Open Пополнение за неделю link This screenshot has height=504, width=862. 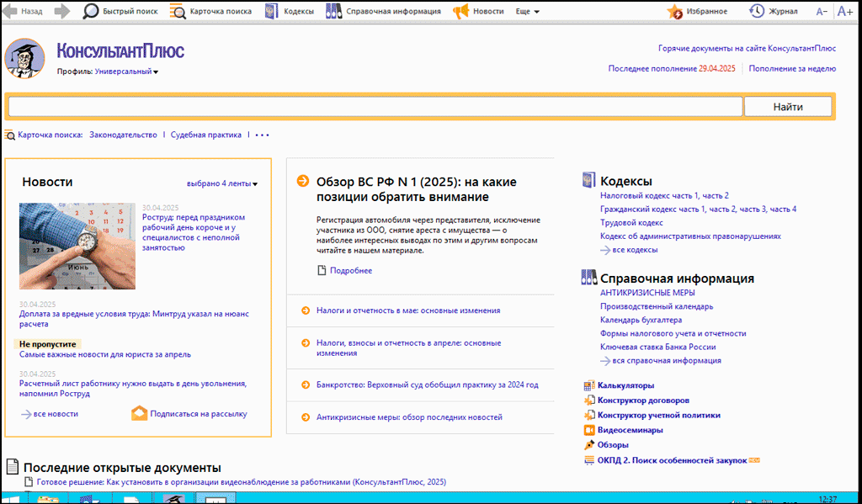pyautogui.click(x=792, y=69)
